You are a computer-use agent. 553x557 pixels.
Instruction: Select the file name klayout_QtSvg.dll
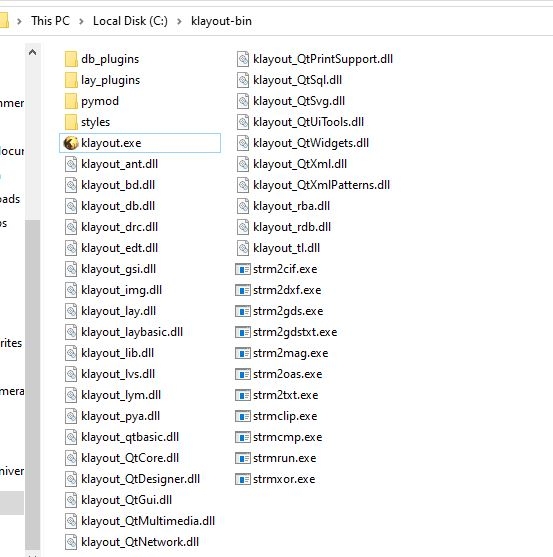pyautogui.click(x=299, y=101)
